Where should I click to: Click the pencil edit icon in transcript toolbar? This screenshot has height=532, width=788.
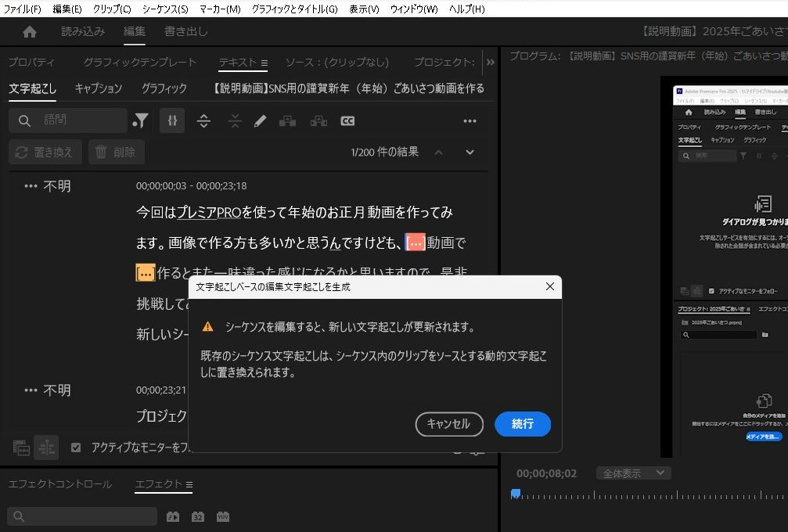[260, 120]
